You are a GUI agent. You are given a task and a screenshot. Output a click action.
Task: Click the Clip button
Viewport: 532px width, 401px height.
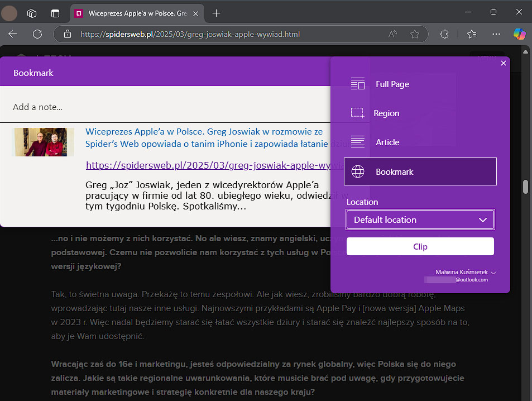click(420, 246)
